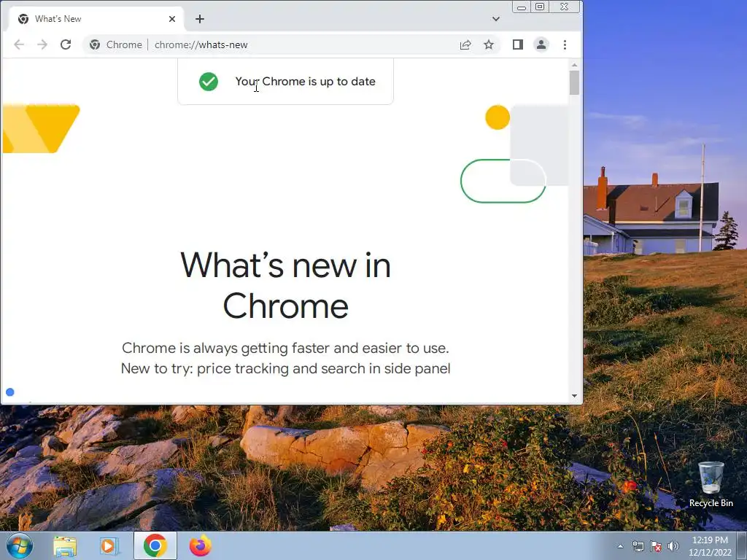Open the profile avatar menu
This screenshot has width=747, height=560.
pos(541,44)
